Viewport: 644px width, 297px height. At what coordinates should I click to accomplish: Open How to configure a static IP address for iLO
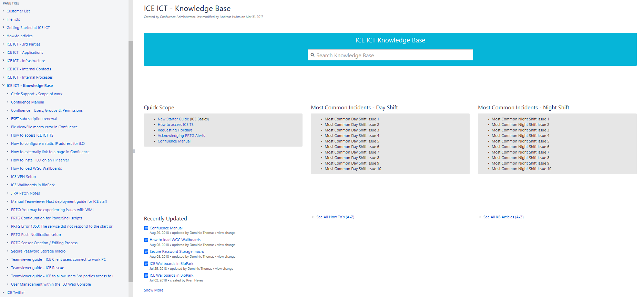pyautogui.click(x=48, y=143)
